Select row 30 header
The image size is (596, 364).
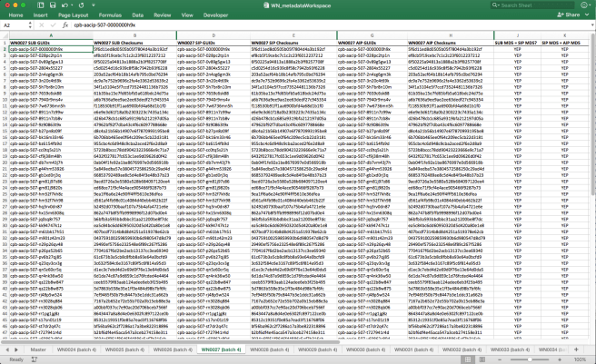click(x=5, y=226)
